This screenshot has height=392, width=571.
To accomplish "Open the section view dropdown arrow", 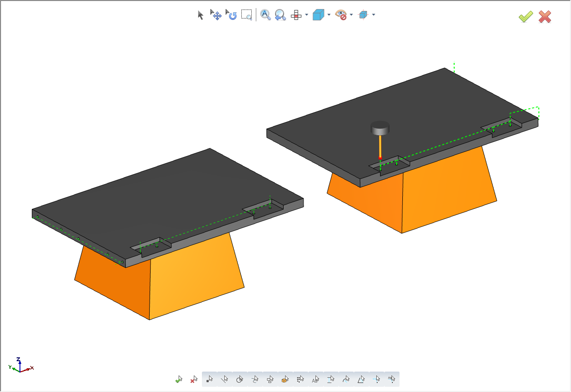I will tap(373, 16).
